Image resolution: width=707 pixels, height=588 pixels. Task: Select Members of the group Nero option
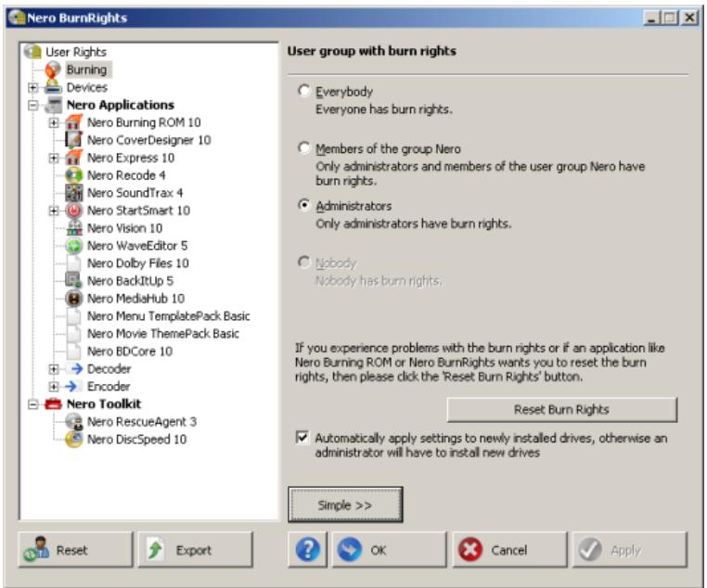(x=304, y=147)
